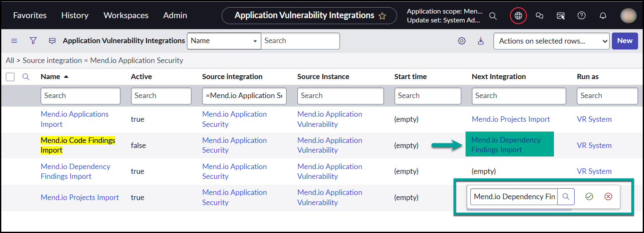Save cell edit with green checkmark

pyautogui.click(x=589, y=197)
